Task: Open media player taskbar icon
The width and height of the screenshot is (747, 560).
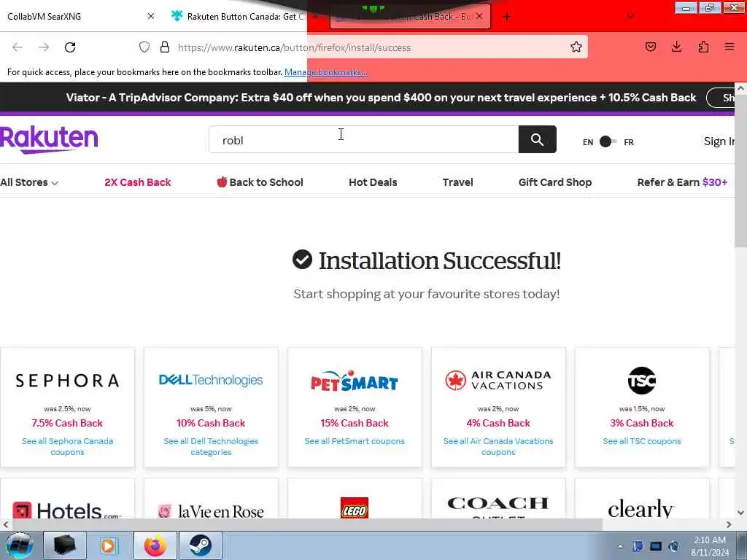Action: coord(109,545)
